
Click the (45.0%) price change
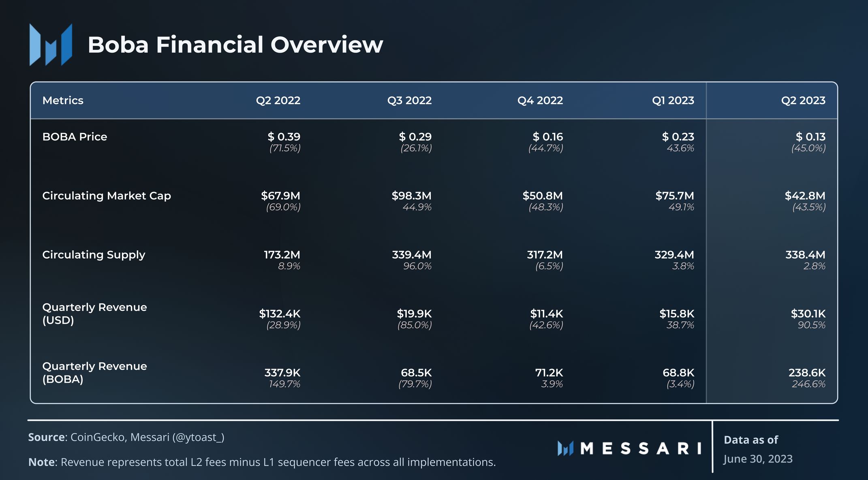point(808,148)
